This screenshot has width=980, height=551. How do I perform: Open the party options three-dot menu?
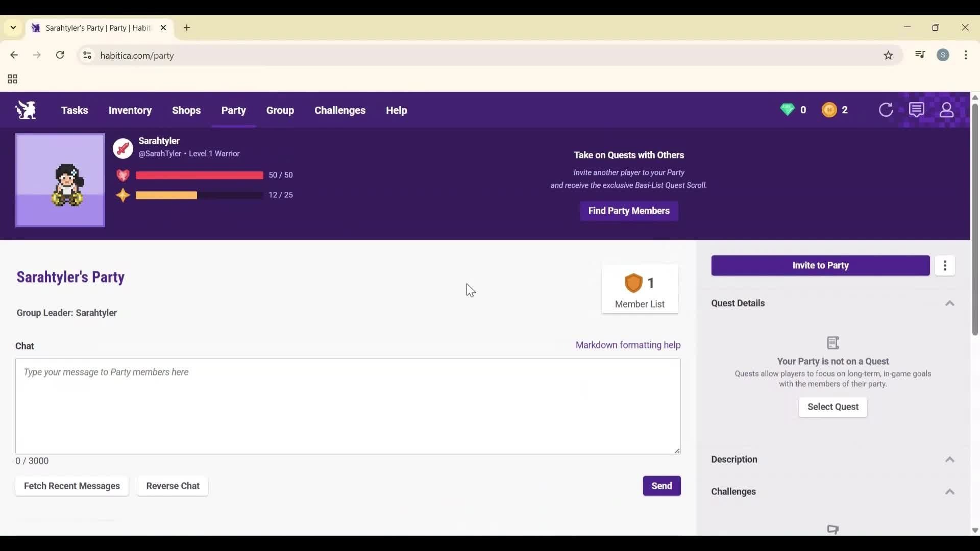[x=945, y=266]
